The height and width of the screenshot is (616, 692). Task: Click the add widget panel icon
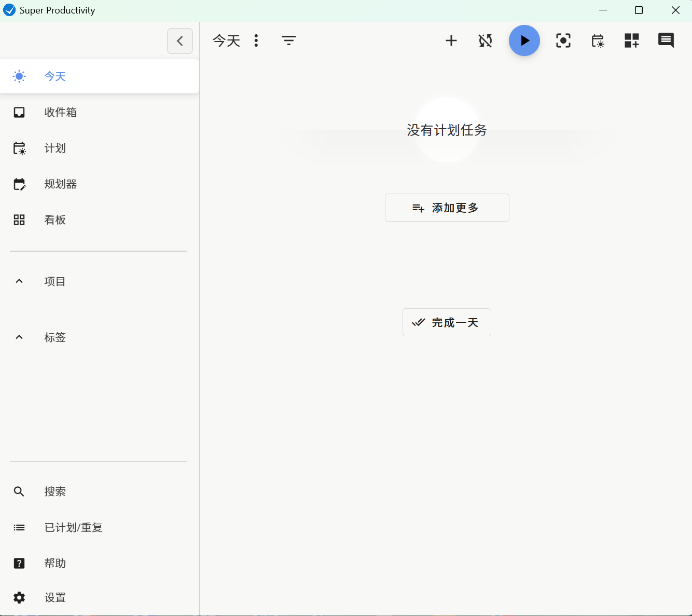coord(632,40)
